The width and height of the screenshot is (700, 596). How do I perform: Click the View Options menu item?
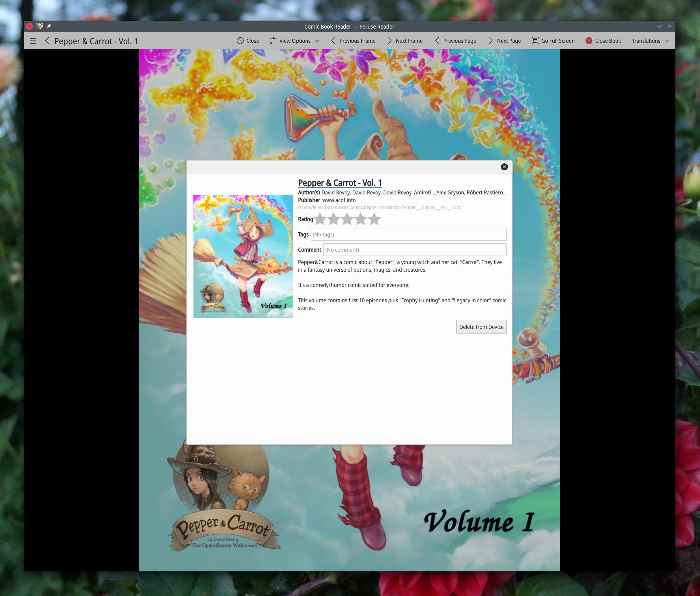tap(294, 40)
